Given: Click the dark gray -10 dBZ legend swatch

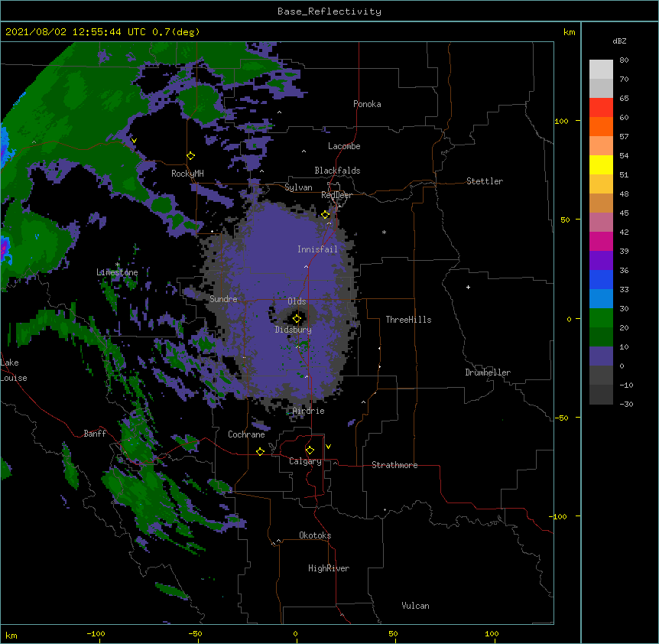Looking at the screenshot, I should [601, 395].
